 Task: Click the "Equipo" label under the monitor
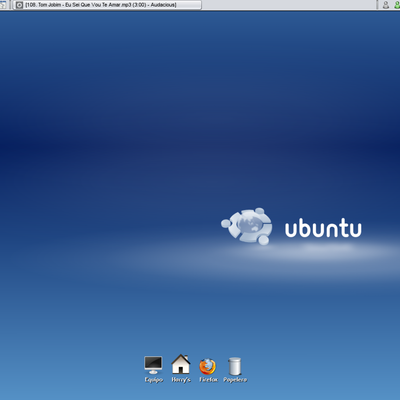(x=154, y=380)
